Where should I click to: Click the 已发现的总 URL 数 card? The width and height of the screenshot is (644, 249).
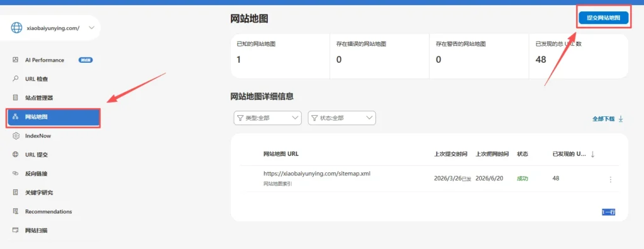579,56
